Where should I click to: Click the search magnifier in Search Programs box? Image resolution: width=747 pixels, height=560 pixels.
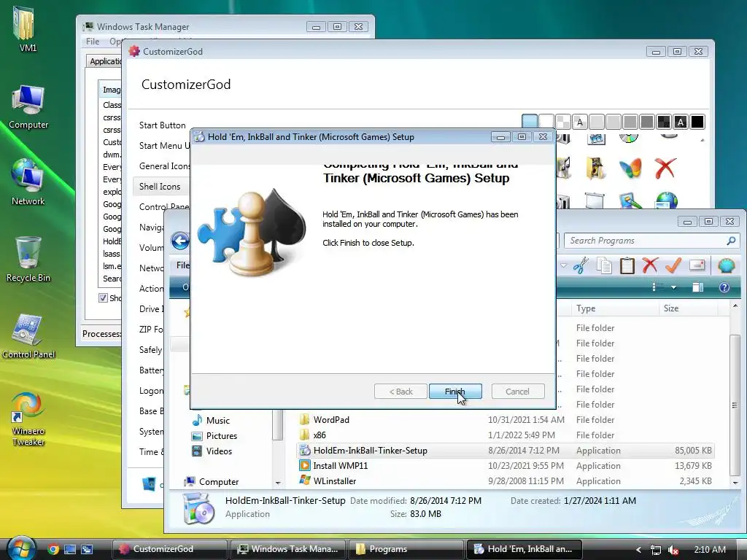tap(731, 241)
